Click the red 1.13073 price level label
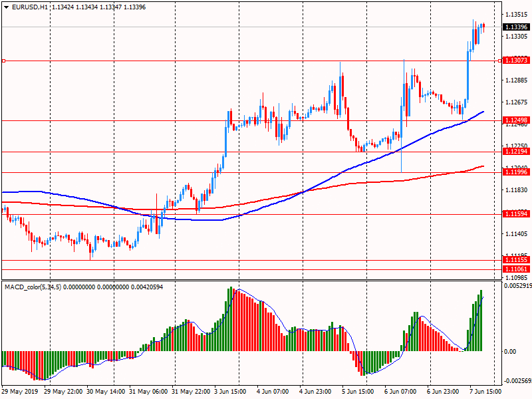This screenshot has height=399, width=532. pos(516,61)
